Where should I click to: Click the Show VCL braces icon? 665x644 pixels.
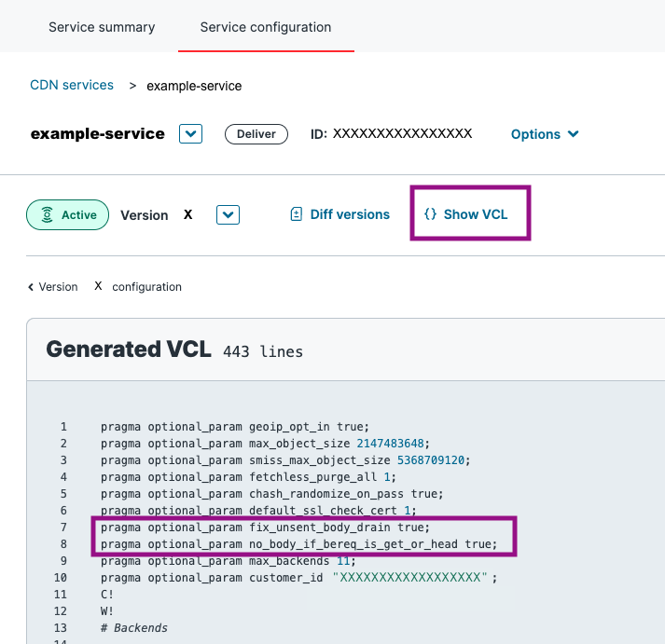430,214
